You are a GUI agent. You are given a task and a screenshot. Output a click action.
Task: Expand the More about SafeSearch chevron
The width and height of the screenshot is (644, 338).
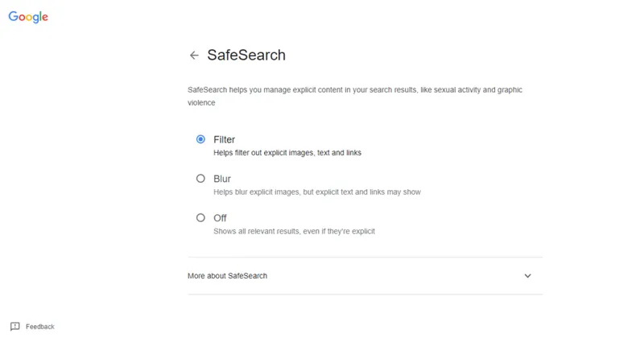528,275
